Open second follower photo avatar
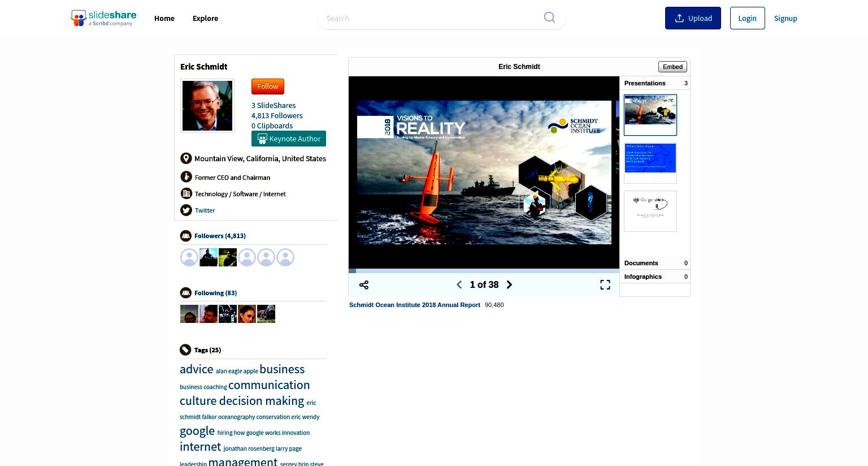The image size is (868, 466). tap(209, 257)
